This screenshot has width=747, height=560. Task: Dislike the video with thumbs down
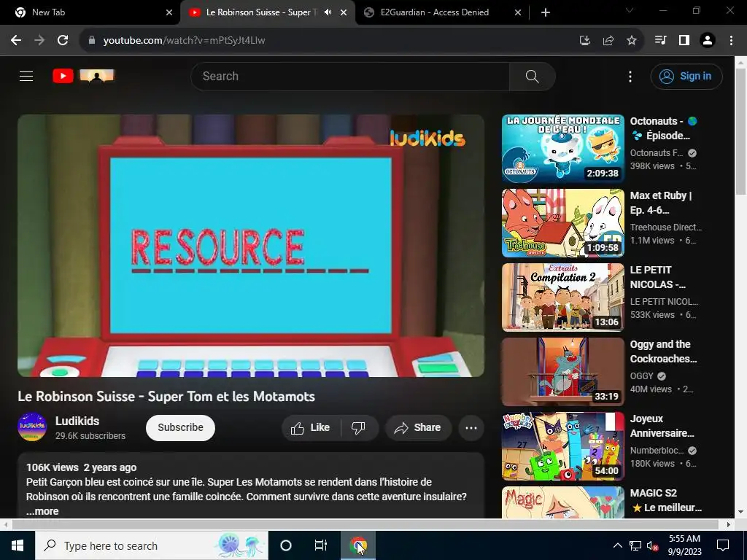point(359,427)
